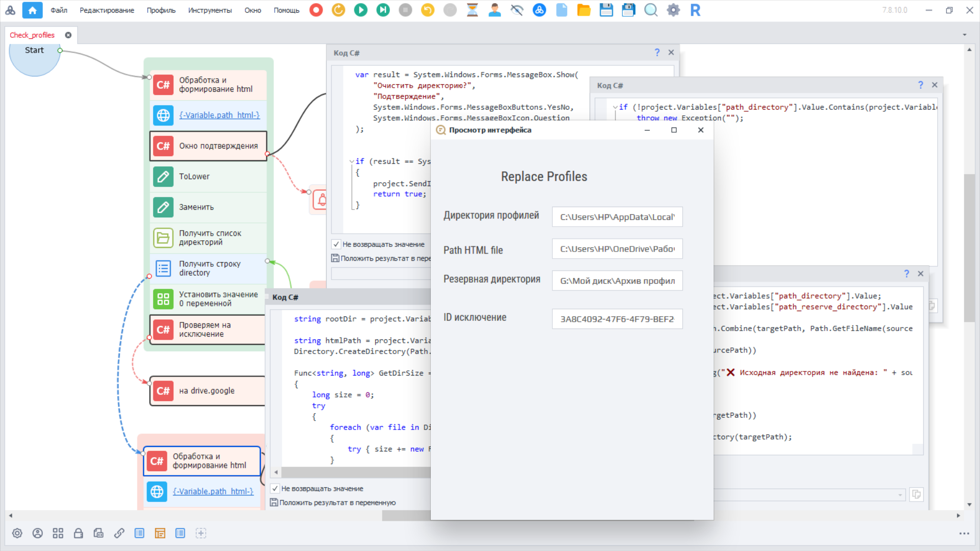Screen dimensions: 980x551
Task: Select the ToLower action block
Action: 208,177
